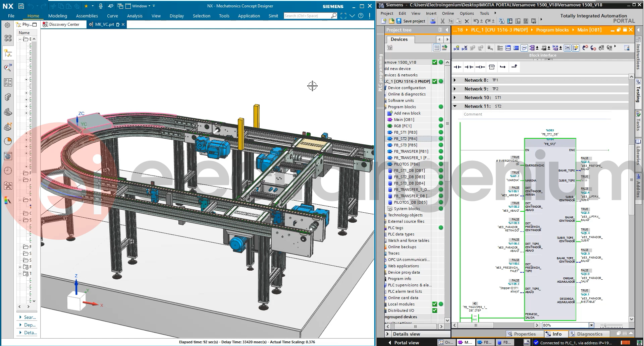Open the 80% zoom level dropdown
The image size is (644, 346).
click(591, 325)
